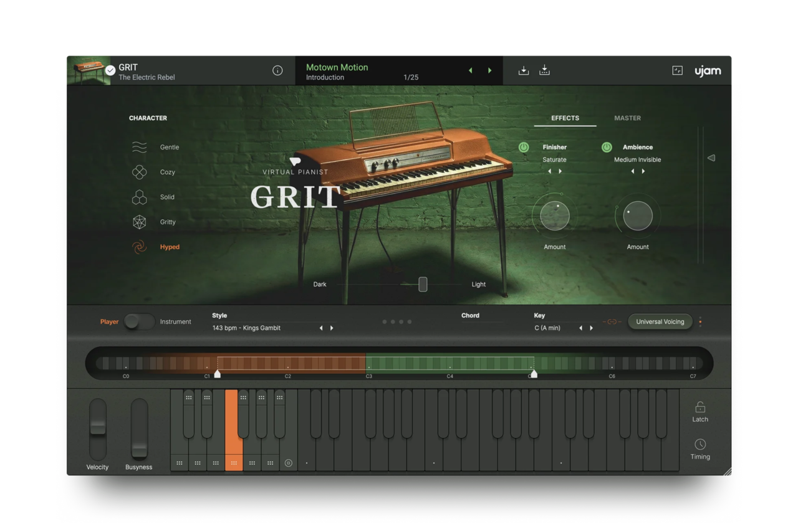
Task: Flip the Player/Instrument switch
Action: [139, 321]
